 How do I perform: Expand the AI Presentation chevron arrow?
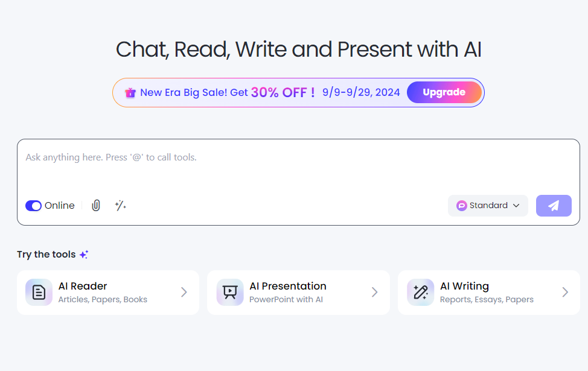375,293
